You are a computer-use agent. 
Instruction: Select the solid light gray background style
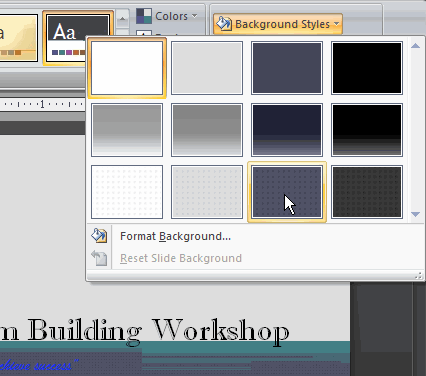[207, 68]
